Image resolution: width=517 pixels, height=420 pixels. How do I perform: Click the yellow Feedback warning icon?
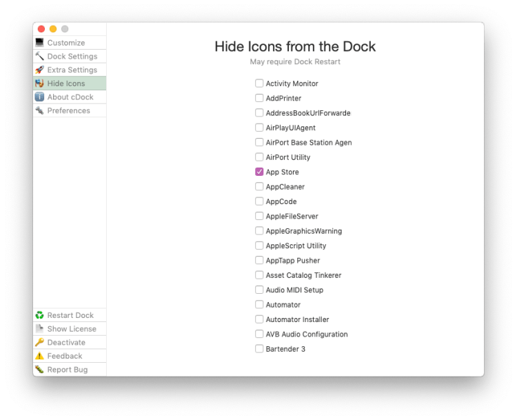(39, 356)
